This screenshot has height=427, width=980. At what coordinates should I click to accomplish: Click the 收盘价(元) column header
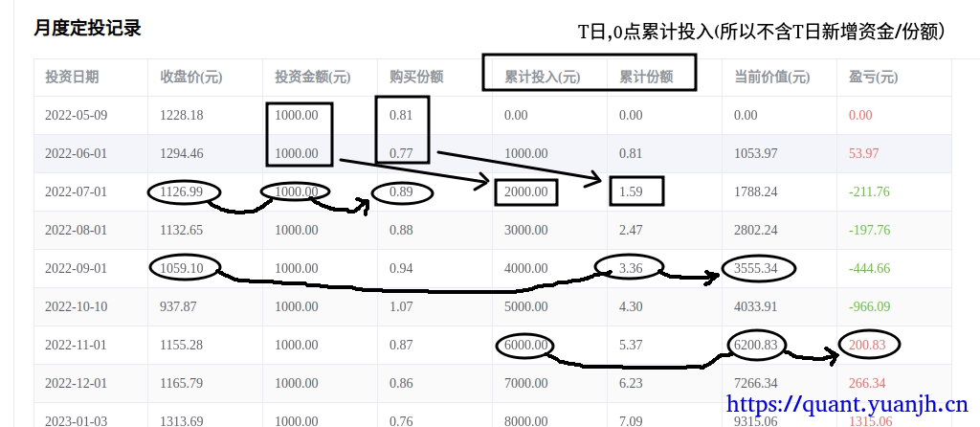[191, 78]
